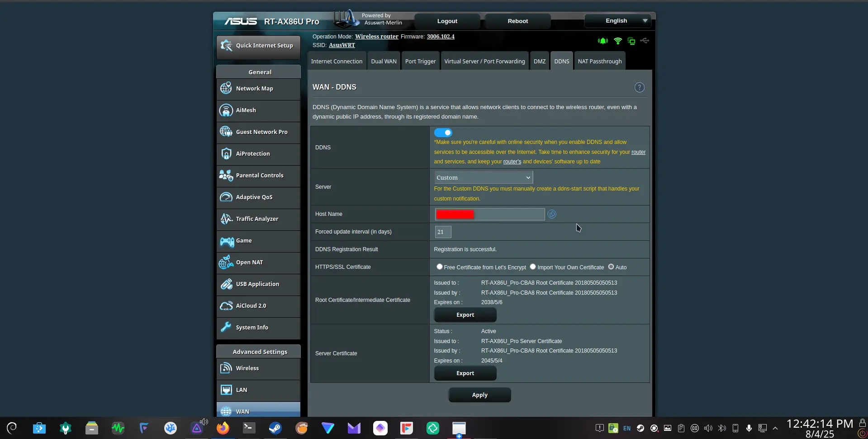Image resolution: width=868 pixels, height=439 pixels.
Task: Click the Game controller icon
Action: (x=226, y=241)
